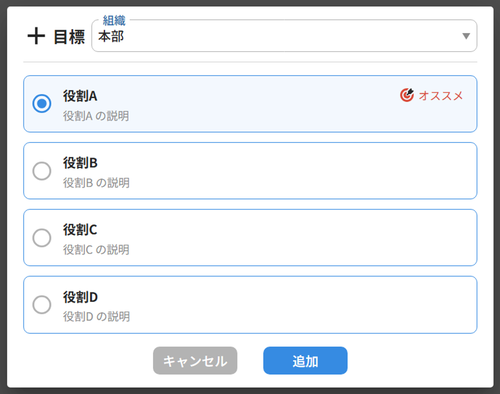Select the 役割A radio button
Image resolution: width=500 pixels, height=394 pixels.
[42, 103]
